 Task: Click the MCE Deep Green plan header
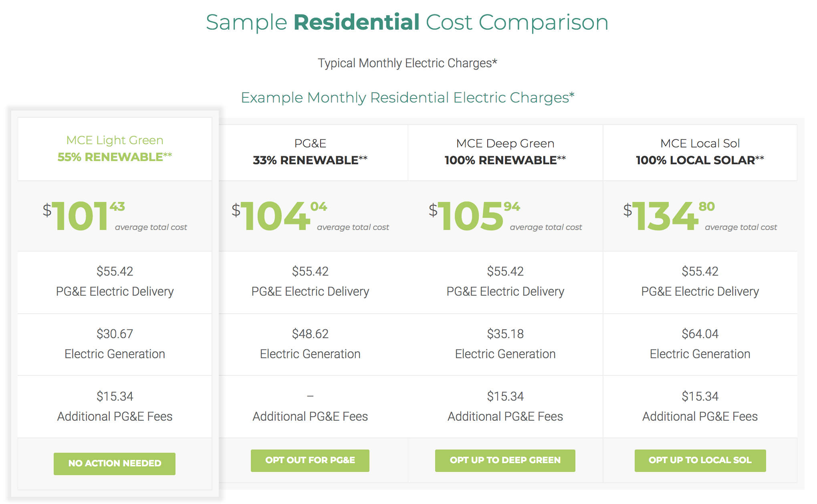click(505, 143)
